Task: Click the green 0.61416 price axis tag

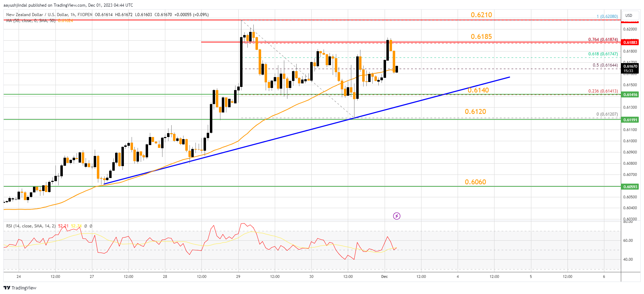Action: click(630, 95)
